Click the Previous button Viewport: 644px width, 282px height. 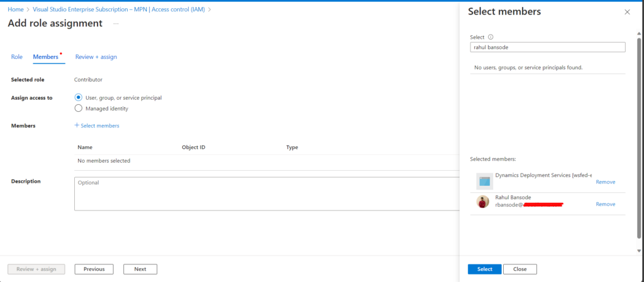pos(94,269)
